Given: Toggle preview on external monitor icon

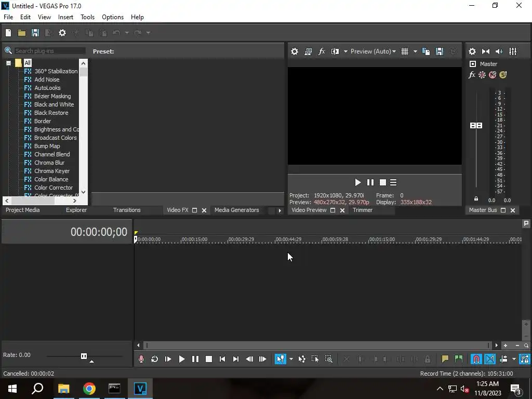Looking at the screenshot, I should coord(308,51).
